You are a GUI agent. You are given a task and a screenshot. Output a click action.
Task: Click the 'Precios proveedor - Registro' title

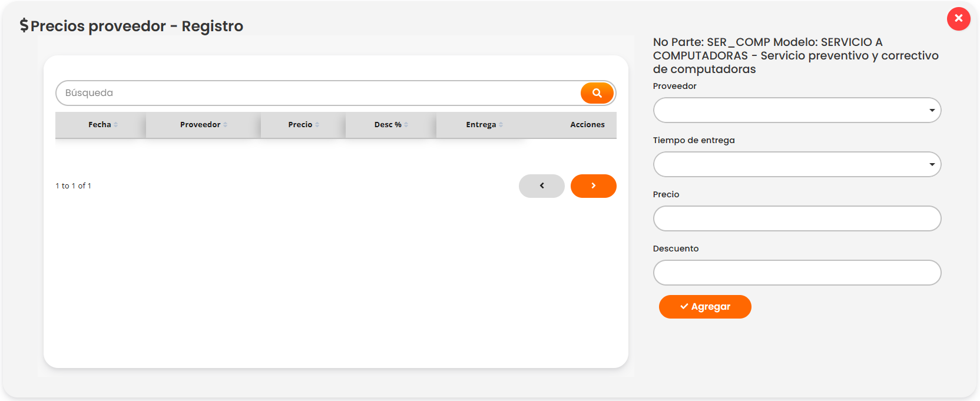(137, 26)
